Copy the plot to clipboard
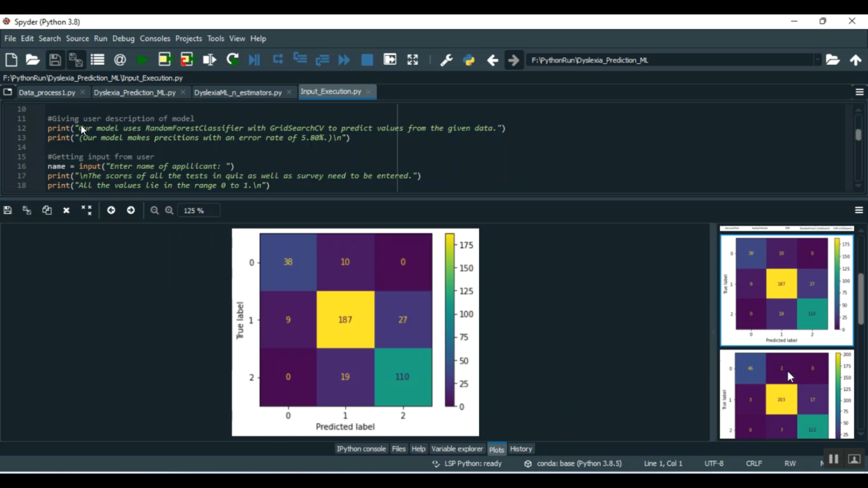The height and width of the screenshot is (488, 868). point(46,210)
